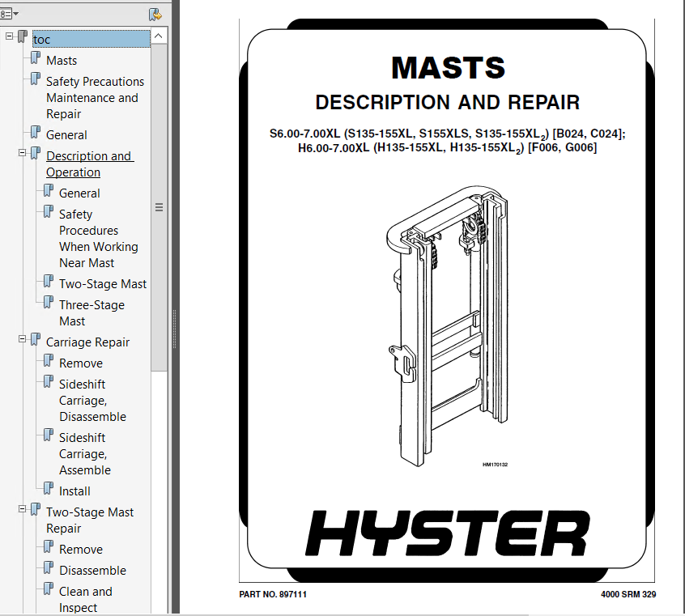The width and height of the screenshot is (685, 616).
Task: Open Sideshift Carriage, Disassemble bookmark
Action: [92, 401]
